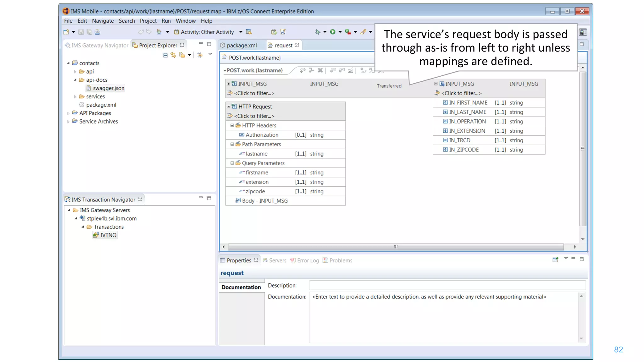Screen dimensions: 644x362
Task: Collapse the api-docs folder
Action: click(75, 80)
